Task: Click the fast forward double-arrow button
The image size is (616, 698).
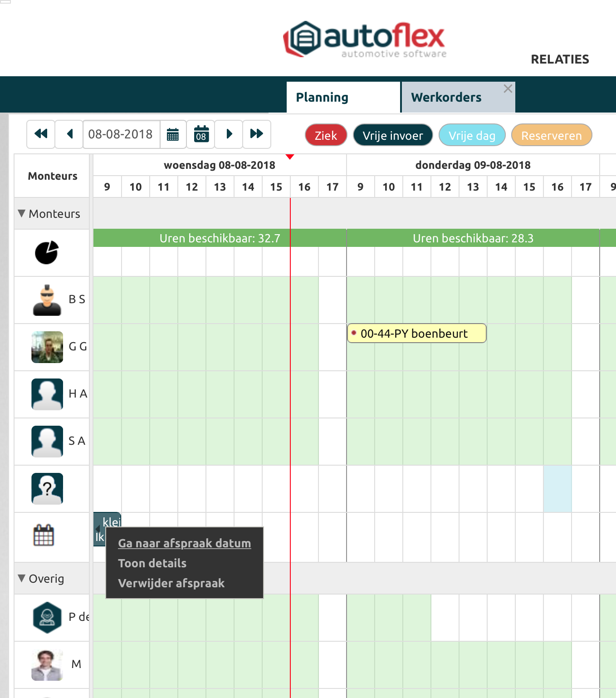Action: (257, 134)
